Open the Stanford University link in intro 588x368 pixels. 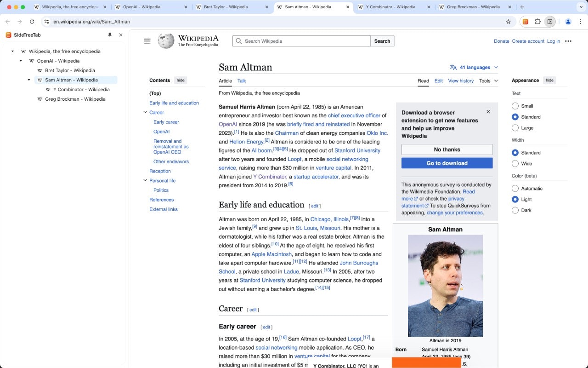click(x=357, y=150)
